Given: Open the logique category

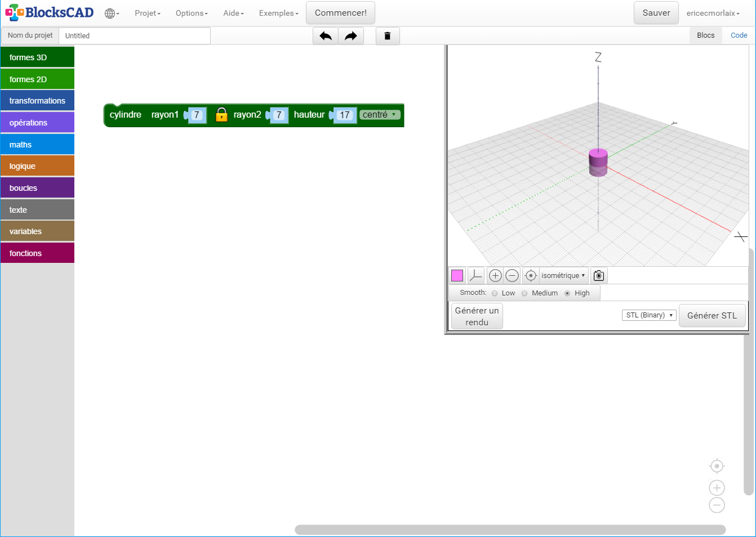Looking at the screenshot, I should (37, 166).
